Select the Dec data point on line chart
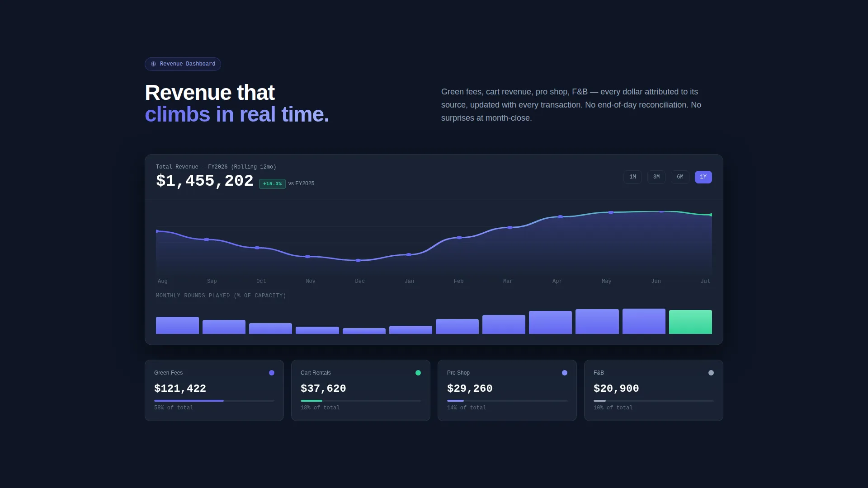The image size is (868, 488). (x=358, y=261)
